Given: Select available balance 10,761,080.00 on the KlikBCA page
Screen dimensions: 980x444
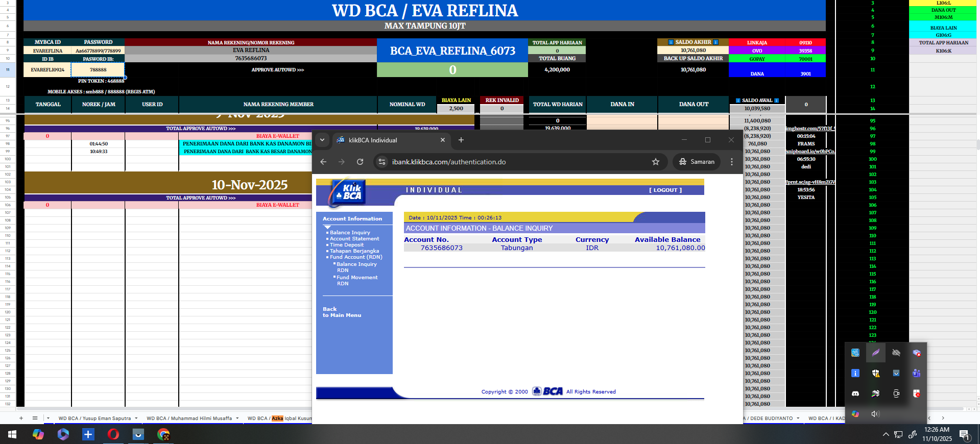Looking at the screenshot, I should (680, 248).
